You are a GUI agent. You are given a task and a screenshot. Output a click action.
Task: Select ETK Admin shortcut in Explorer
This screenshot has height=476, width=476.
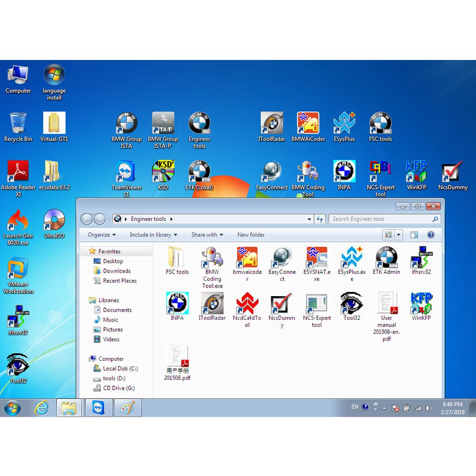[x=386, y=260]
